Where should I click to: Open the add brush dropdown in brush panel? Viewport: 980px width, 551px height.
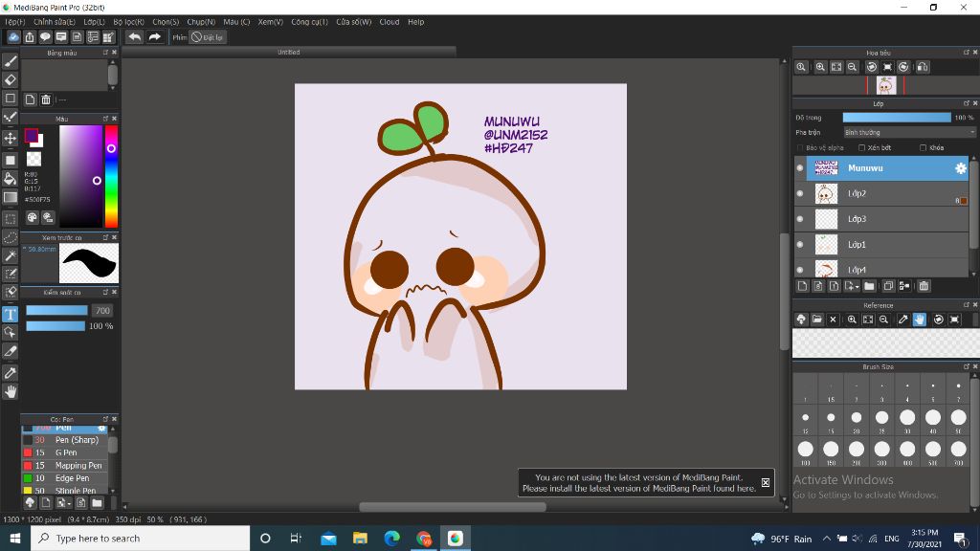[x=63, y=502]
